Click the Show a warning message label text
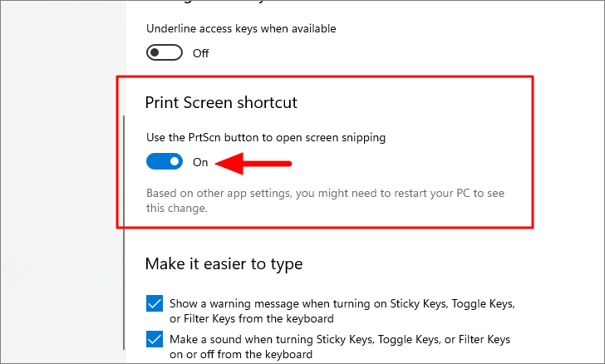605x364 pixels. 342,304
